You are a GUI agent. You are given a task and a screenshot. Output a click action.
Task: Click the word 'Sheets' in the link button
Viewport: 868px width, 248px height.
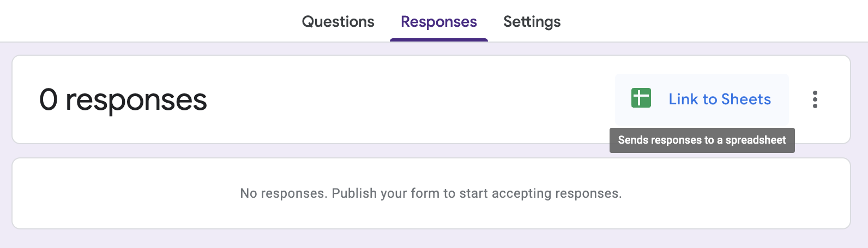746,99
